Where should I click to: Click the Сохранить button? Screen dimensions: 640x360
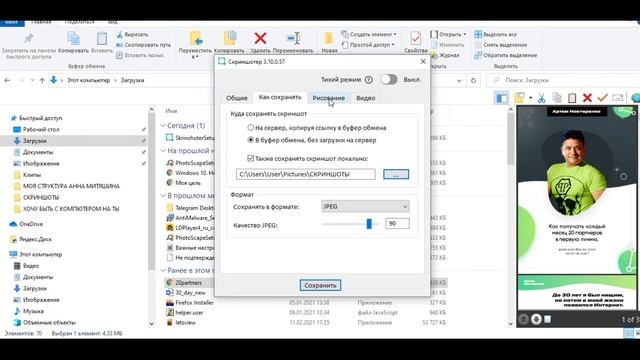[x=320, y=285]
